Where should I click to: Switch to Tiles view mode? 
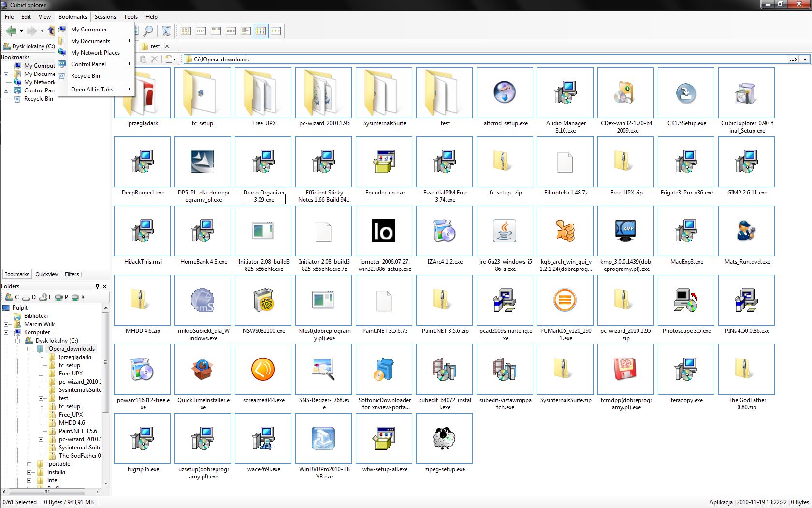click(246, 31)
